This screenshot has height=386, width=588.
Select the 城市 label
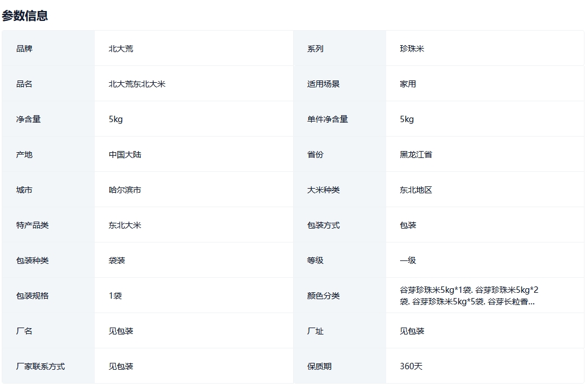[x=24, y=190]
